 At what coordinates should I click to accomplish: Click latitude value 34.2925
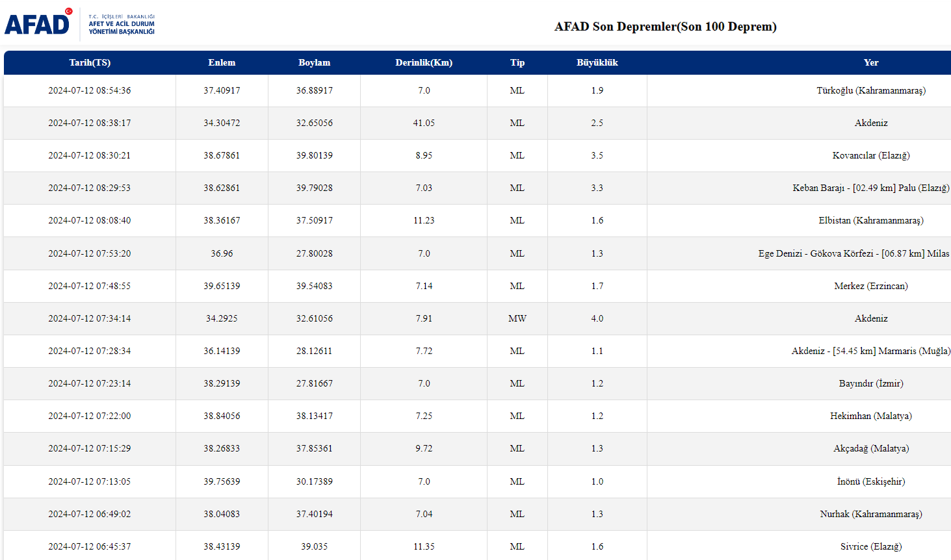click(x=222, y=318)
